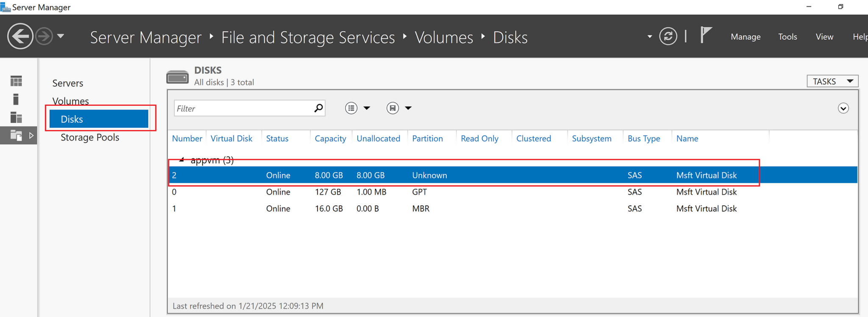Click the search magnifier in Filter box
The image size is (868, 317).
[x=318, y=108]
